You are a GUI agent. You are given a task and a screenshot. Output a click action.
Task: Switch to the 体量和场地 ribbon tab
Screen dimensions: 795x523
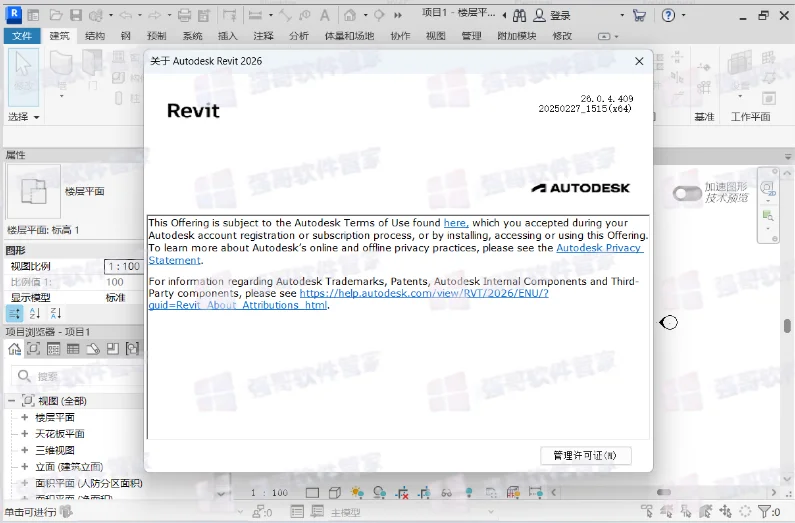349,36
